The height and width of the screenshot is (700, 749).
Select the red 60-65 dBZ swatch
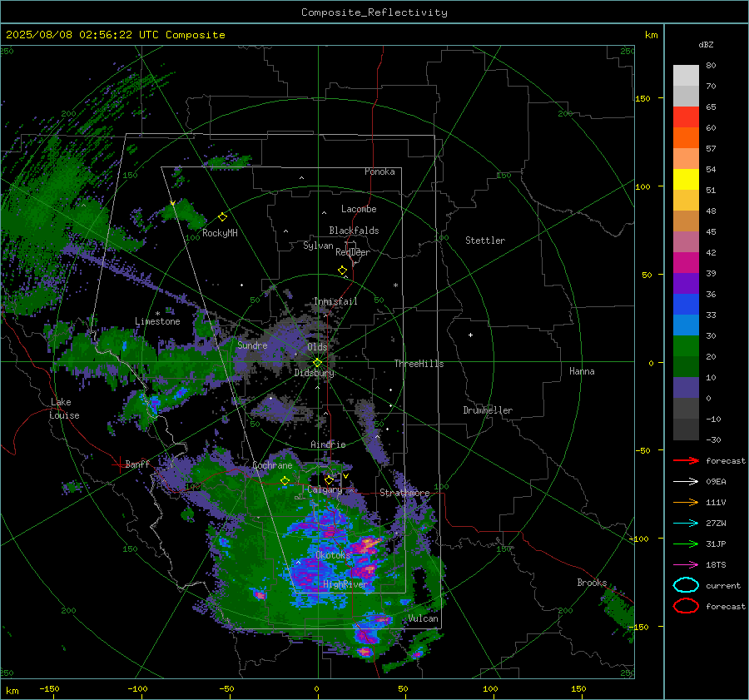click(x=686, y=117)
